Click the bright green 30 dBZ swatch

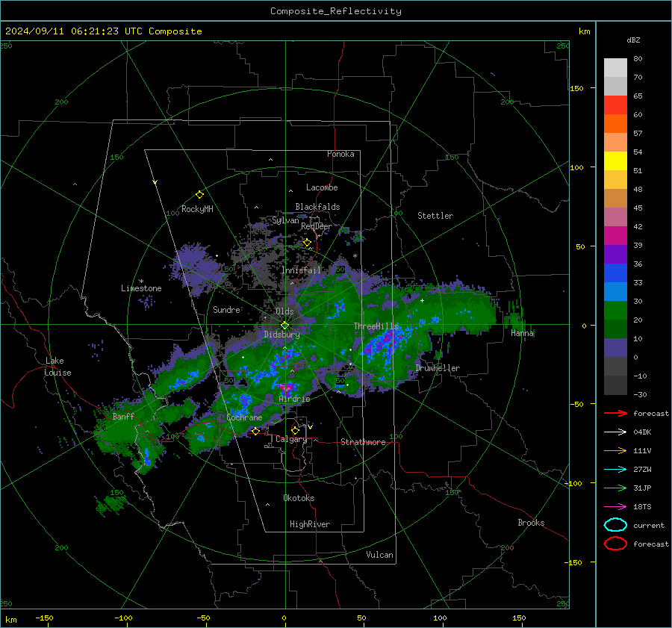615,310
